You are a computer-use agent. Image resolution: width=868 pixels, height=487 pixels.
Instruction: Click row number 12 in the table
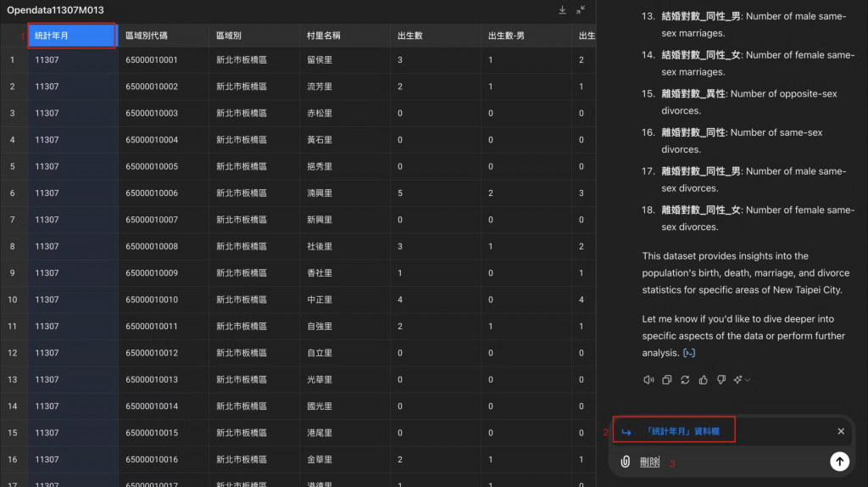pyautogui.click(x=12, y=353)
